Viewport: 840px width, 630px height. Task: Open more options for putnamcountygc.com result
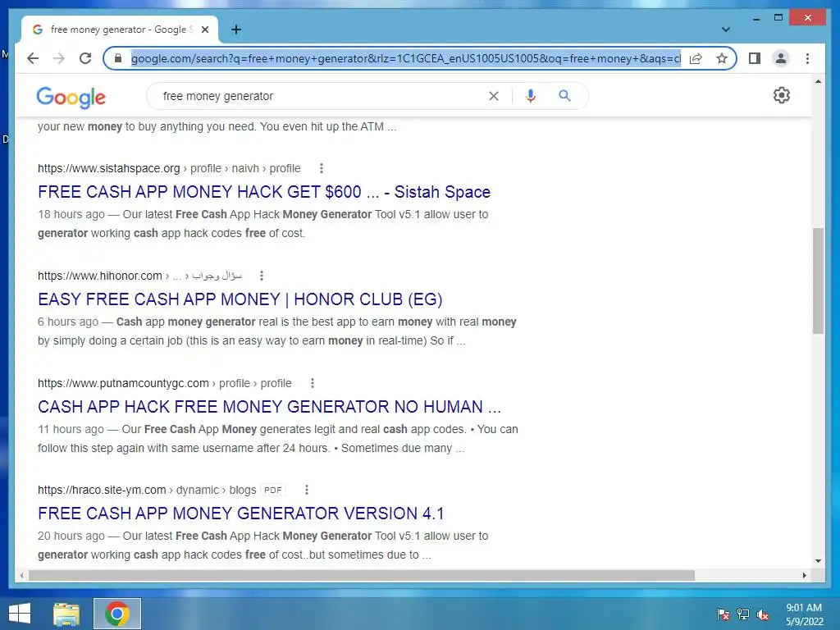coord(313,383)
